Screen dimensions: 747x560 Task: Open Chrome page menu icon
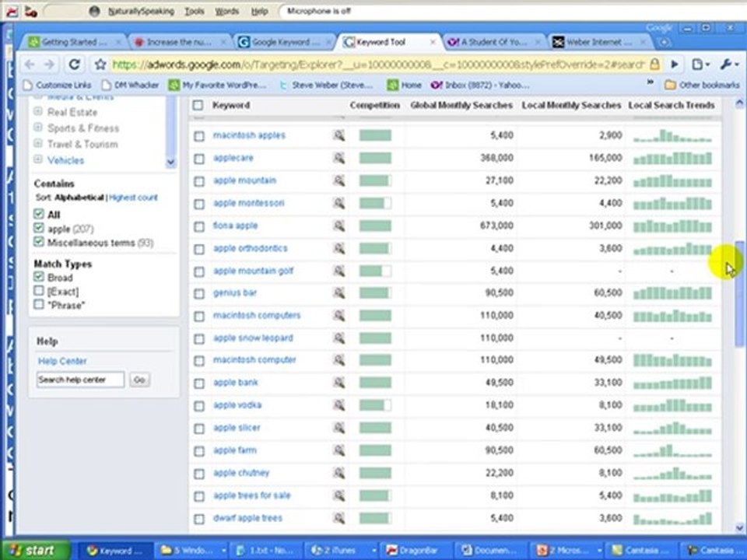click(x=700, y=64)
